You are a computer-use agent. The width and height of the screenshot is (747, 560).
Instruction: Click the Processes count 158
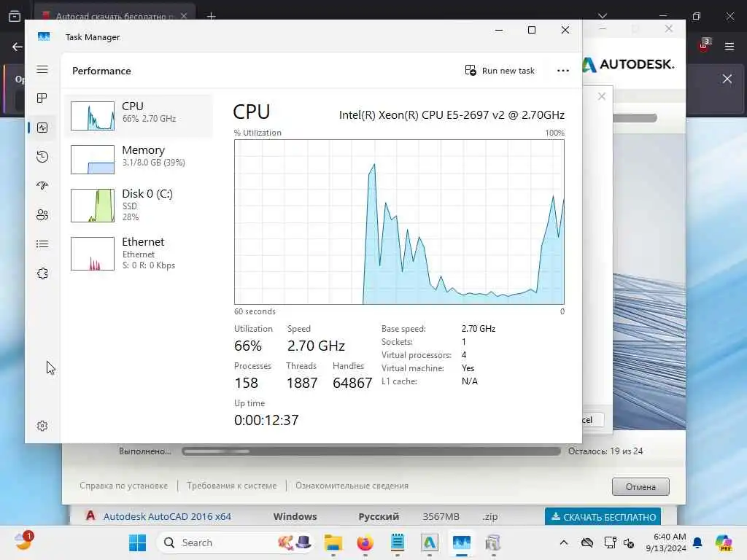pos(247,383)
